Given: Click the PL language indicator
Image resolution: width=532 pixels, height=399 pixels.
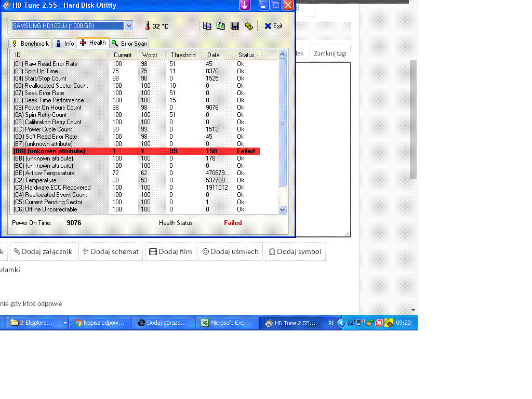Looking at the screenshot, I should click(x=331, y=323).
